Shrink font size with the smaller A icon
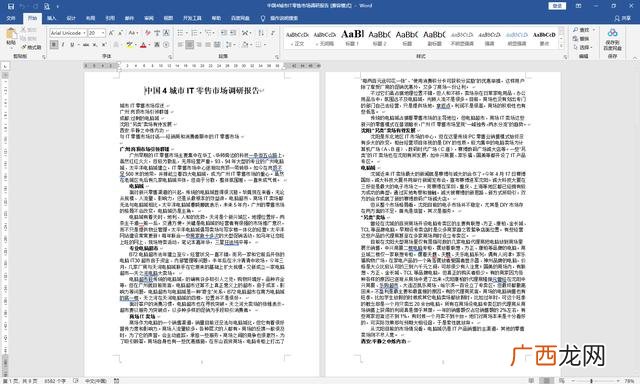The width and height of the screenshot is (640, 384). (120, 33)
